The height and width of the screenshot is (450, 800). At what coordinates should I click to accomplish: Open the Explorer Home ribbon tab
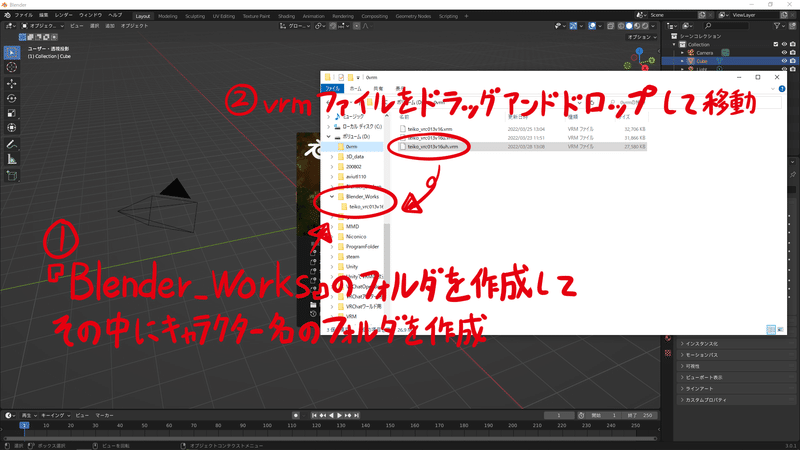pos(356,89)
